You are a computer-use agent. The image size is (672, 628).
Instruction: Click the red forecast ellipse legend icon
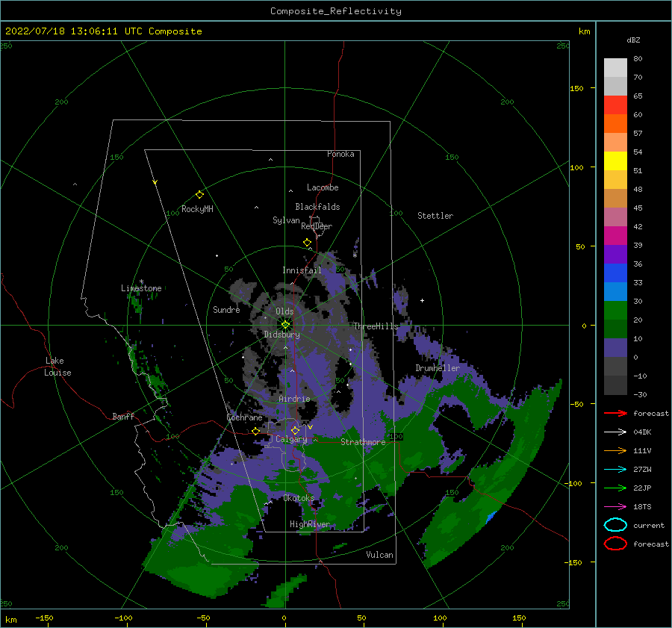[615, 544]
